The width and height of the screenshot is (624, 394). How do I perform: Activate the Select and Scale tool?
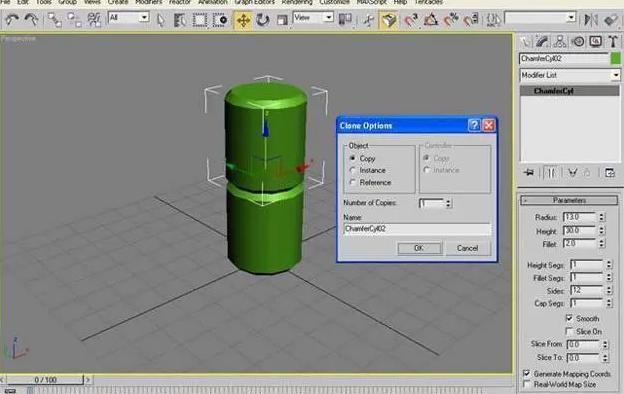[x=282, y=20]
